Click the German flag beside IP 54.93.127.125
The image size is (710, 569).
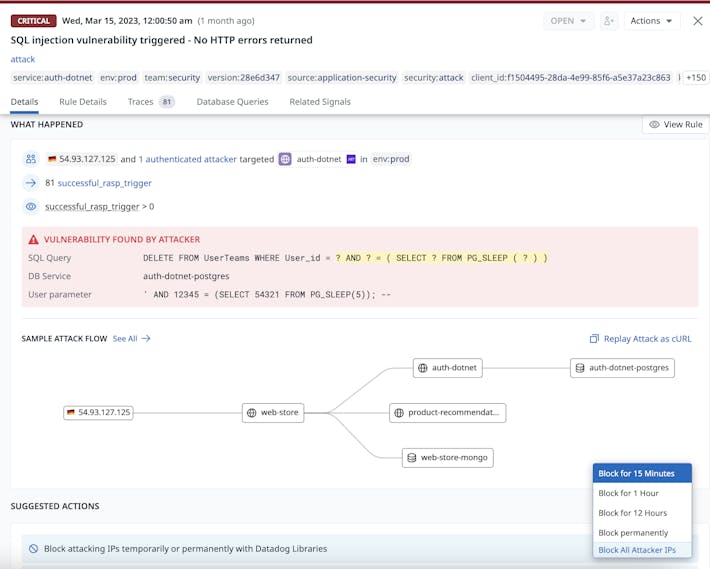(x=50, y=159)
